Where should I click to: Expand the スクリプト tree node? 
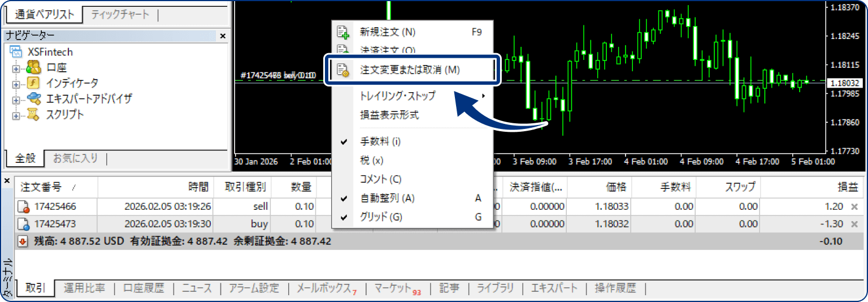[15, 115]
